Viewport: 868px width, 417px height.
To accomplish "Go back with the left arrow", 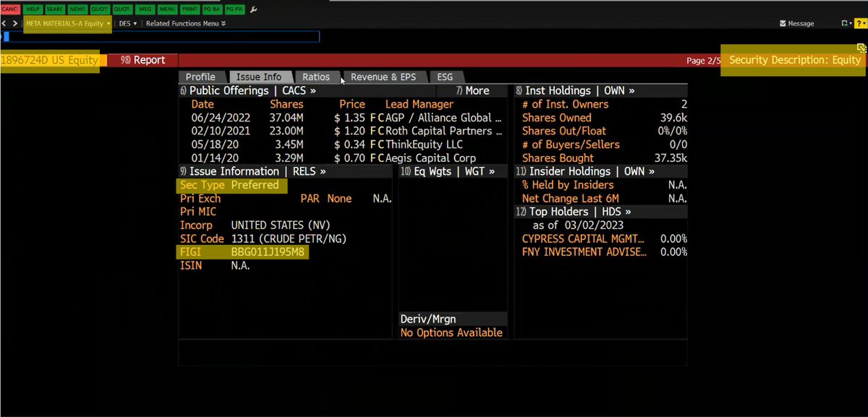I will click(x=4, y=23).
